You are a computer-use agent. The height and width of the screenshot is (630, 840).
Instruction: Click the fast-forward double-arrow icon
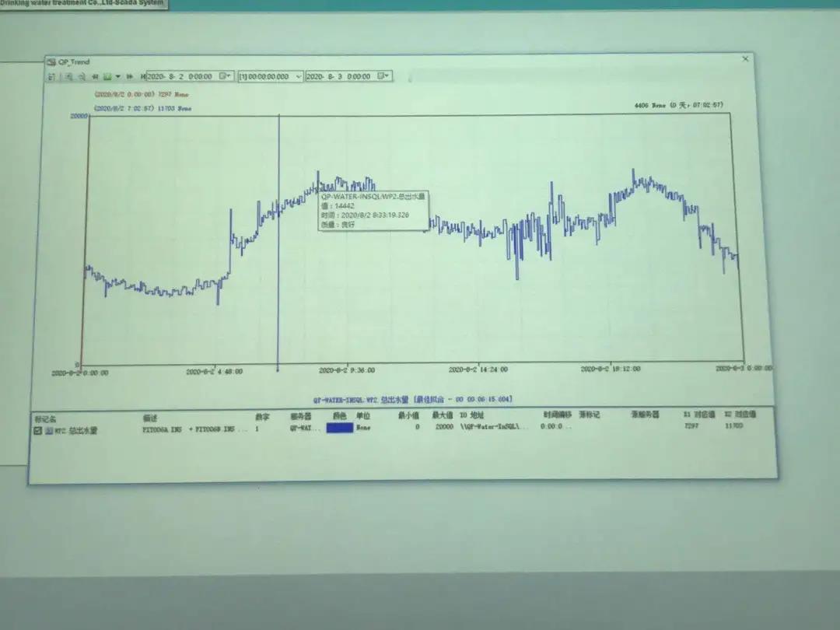[x=130, y=76]
